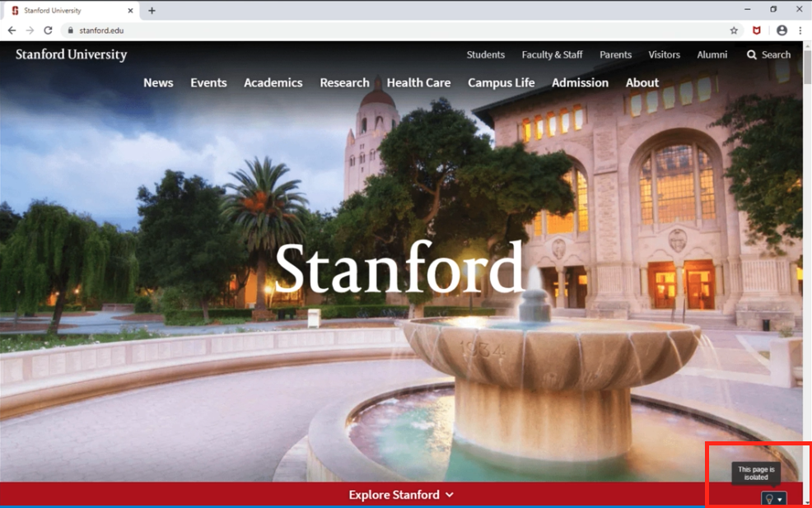Select Campus Life in the main navigation
Viewport: 812px width, 508px height.
(x=501, y=83)
